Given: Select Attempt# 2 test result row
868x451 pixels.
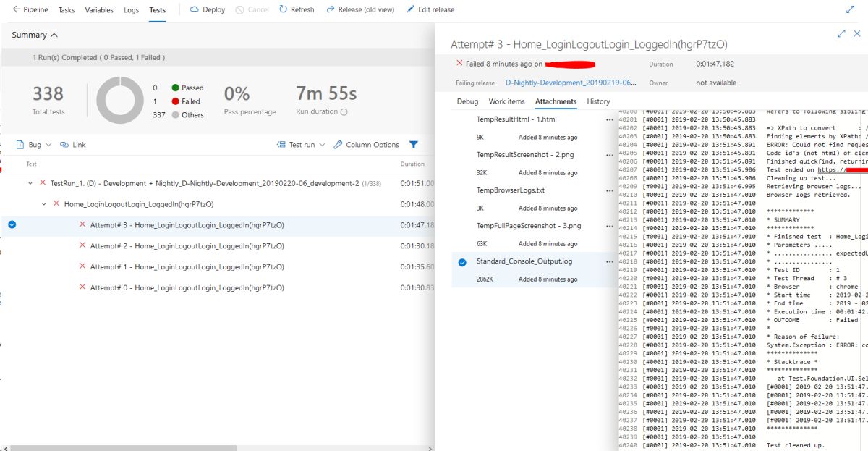Looking at the screenshot, I should click(x=217, y=246).
